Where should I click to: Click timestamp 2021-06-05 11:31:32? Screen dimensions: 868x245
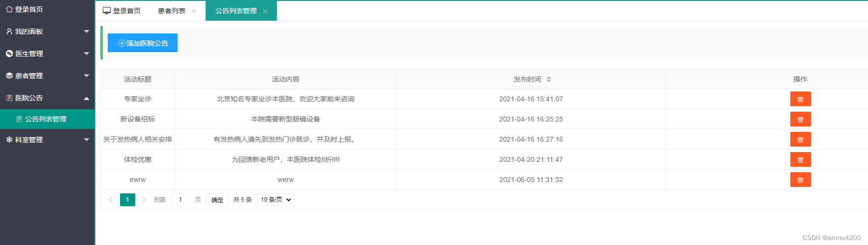(x=531, y=180)
